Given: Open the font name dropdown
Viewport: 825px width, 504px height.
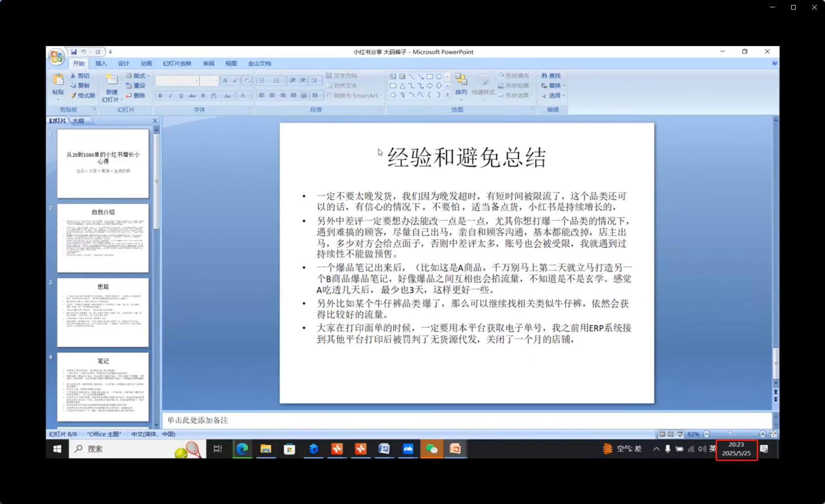Looking at the screenshot, I should [197, 81].
